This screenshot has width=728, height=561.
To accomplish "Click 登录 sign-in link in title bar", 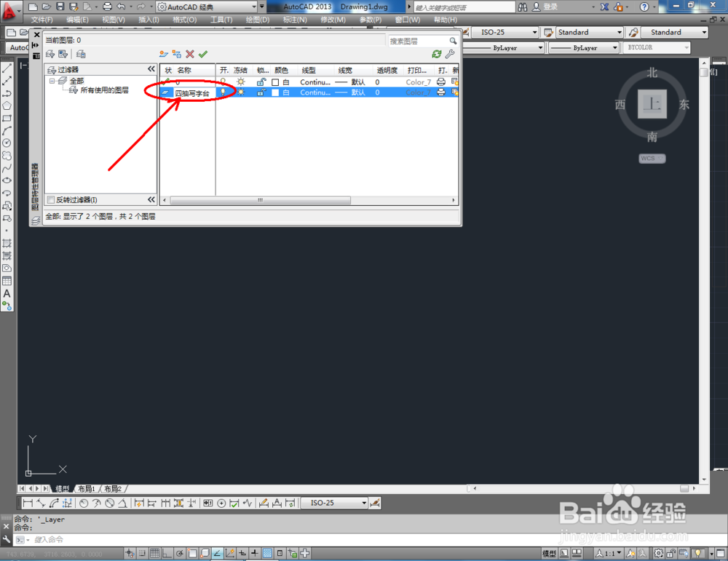I will point(550,7).
